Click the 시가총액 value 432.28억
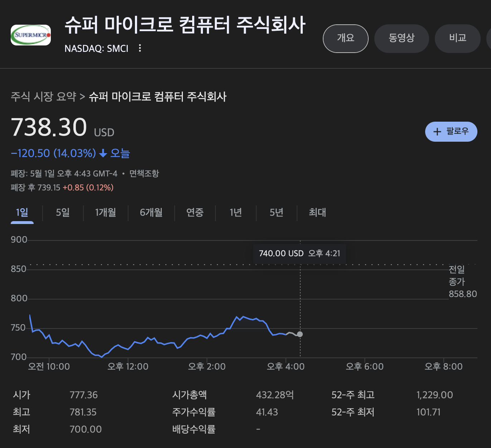Screen dimensions: 491x448 pyautogui.click(x=275, y=395)
